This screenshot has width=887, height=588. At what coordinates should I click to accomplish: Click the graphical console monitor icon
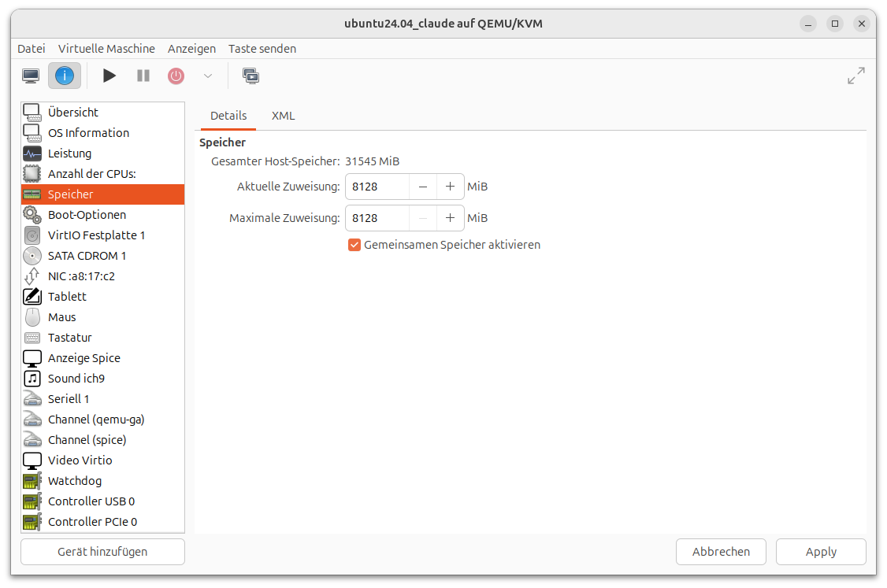pos(31,76)
